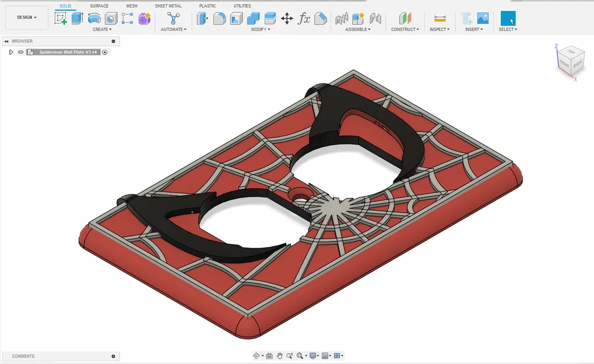Click the Insert Derive icon
This screenshot has width=594, height=364.
(x=466, y=18)
